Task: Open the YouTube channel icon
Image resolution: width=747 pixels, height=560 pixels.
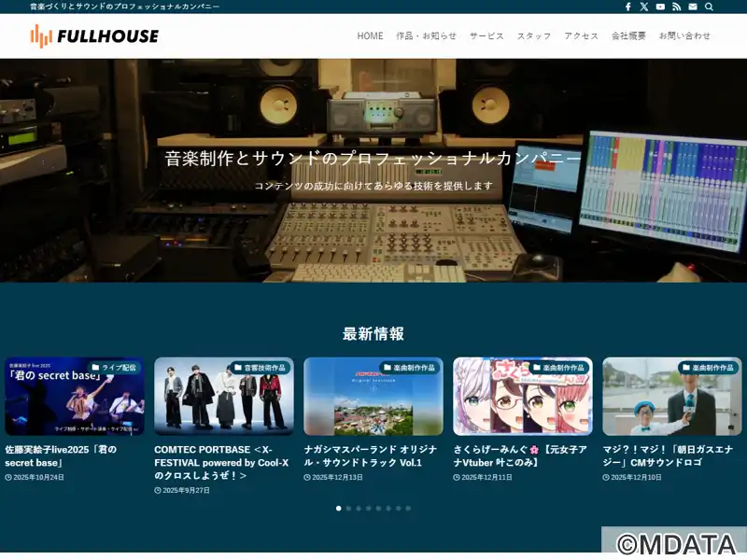Action: pos(660,7)
